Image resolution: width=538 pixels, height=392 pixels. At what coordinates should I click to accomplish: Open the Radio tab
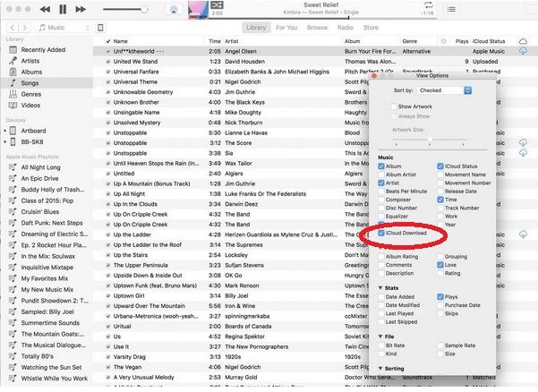point(346,28)
